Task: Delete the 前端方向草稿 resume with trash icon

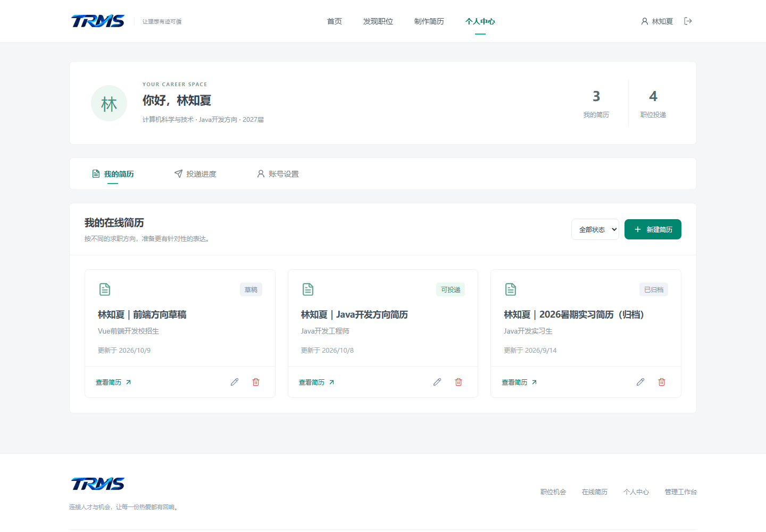Action: pyautogui.click(x=256, y=382)
